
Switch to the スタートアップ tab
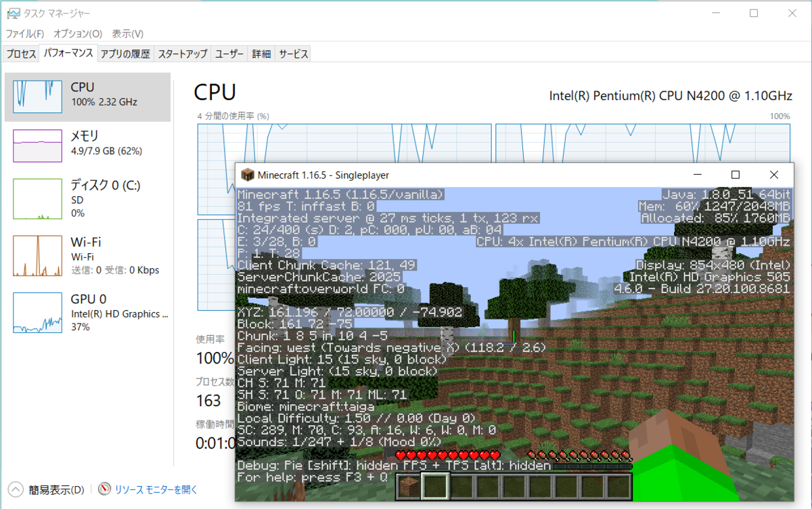pos(182,54)
